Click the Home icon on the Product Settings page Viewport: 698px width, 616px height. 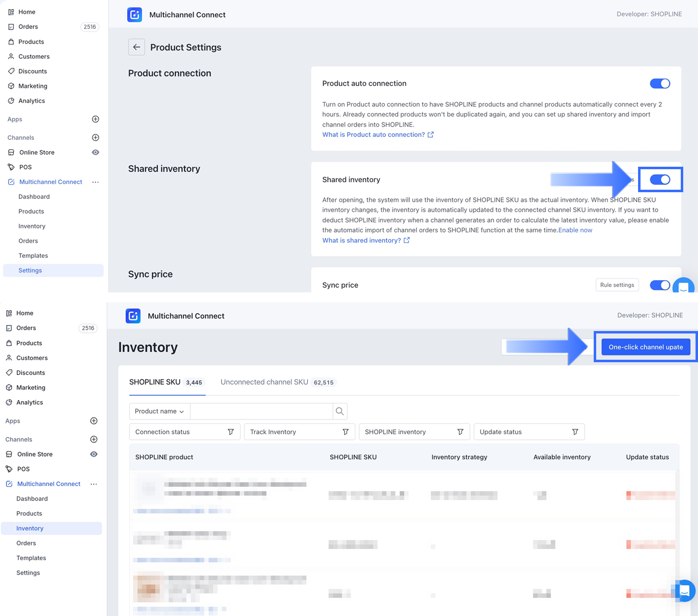(x=11, y=12)
